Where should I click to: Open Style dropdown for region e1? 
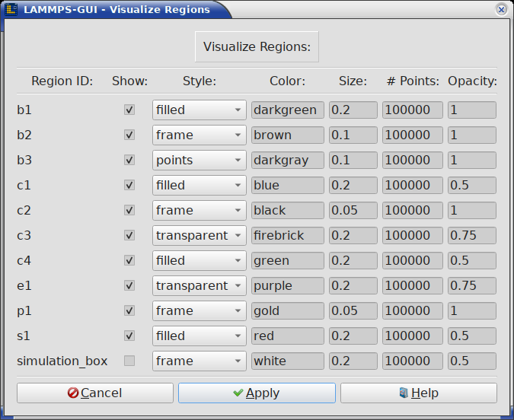pyautogui.click(x=199, y=285)
